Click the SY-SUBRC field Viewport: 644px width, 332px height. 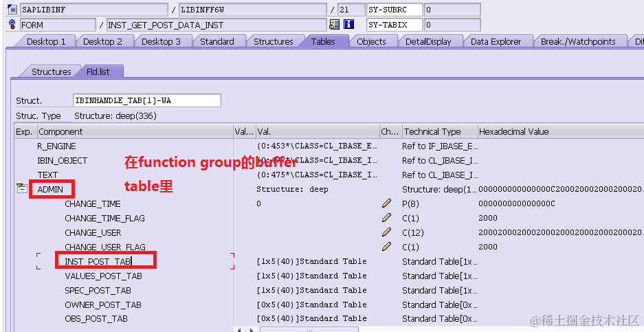tap(395, 10)
